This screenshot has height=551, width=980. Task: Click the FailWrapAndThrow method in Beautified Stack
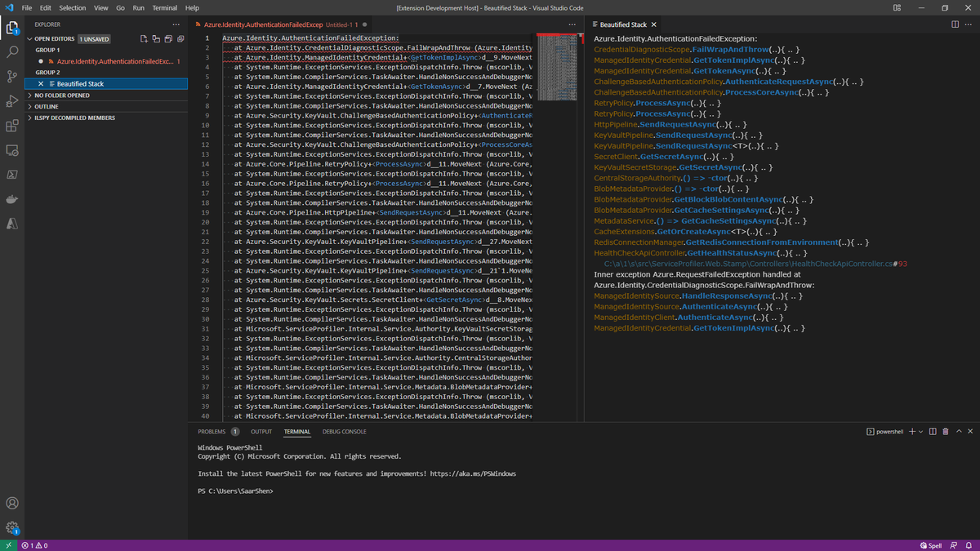(x=731, y=50)
